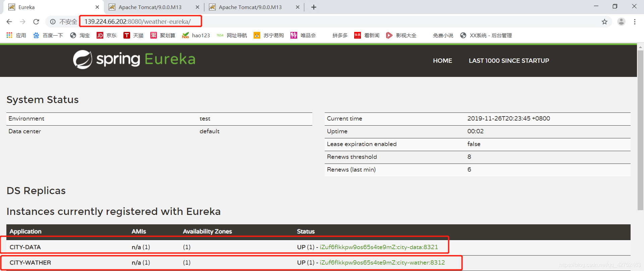Click the Uptime value 00:02

(475, 131)
